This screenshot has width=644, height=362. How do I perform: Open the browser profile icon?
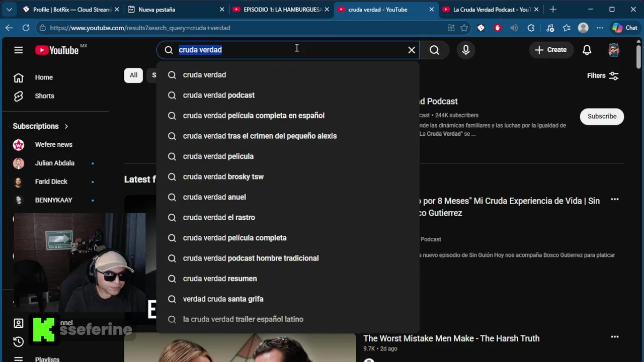tap(583, 28)
